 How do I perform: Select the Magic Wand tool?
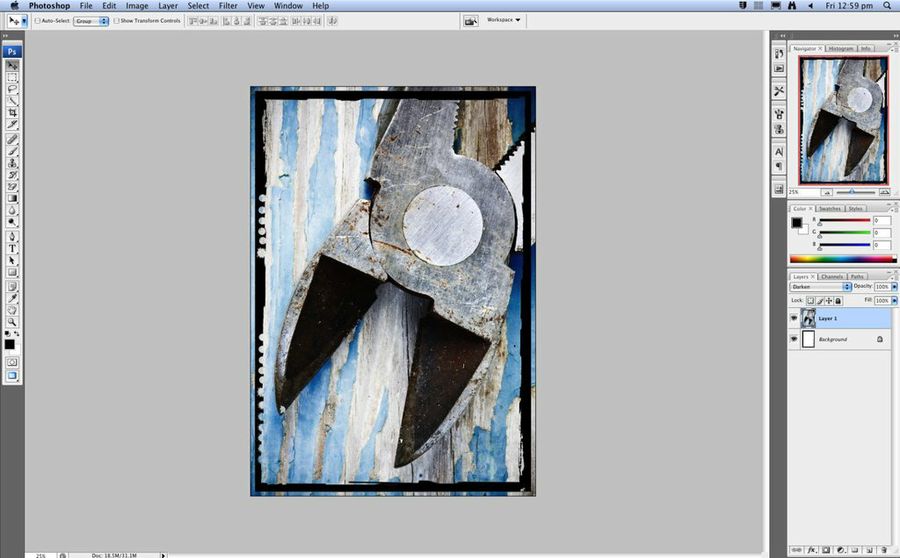[12, 101]
